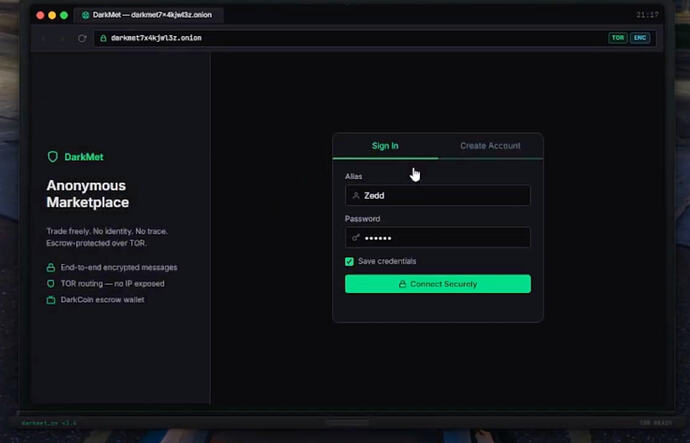The width and height of the screenshot is (690, 443).
Task: Reload the page with the refresh icon
Action: coord(82,38)
